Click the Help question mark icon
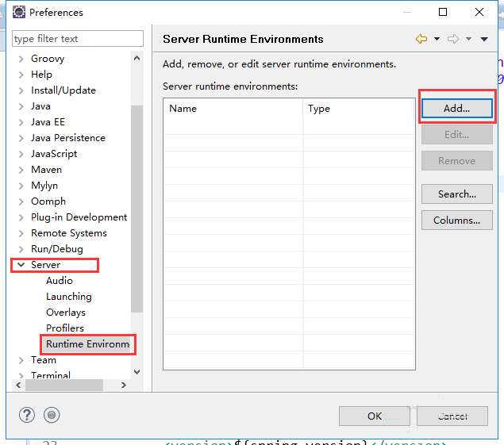 tap(27, 415)
